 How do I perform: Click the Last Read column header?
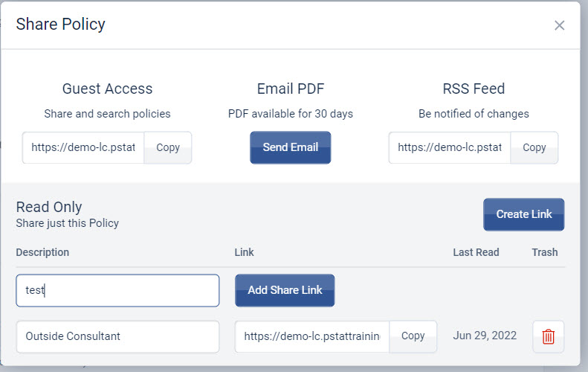(x=476, y=252)
